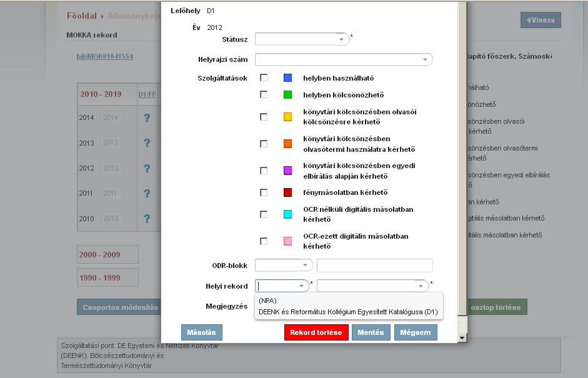This screenshot has width=588, height=378.
Task: Select the (NPA) option from list
Action: (267, 301)
